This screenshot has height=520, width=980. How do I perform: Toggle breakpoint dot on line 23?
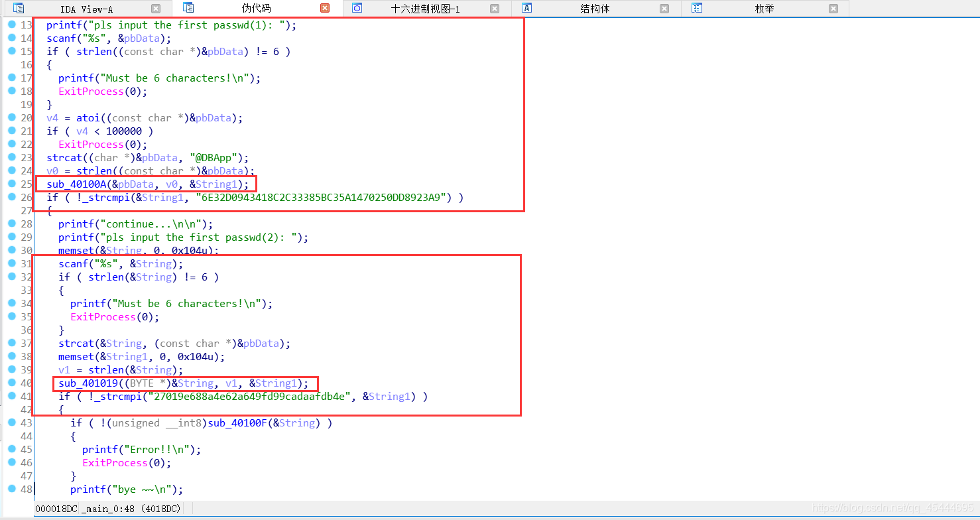11,157
